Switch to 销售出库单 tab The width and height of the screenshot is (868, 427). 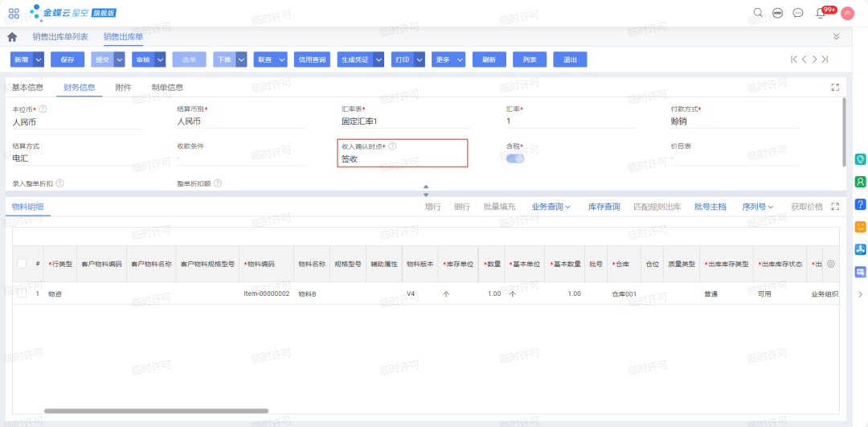click(x=123, y=36)
